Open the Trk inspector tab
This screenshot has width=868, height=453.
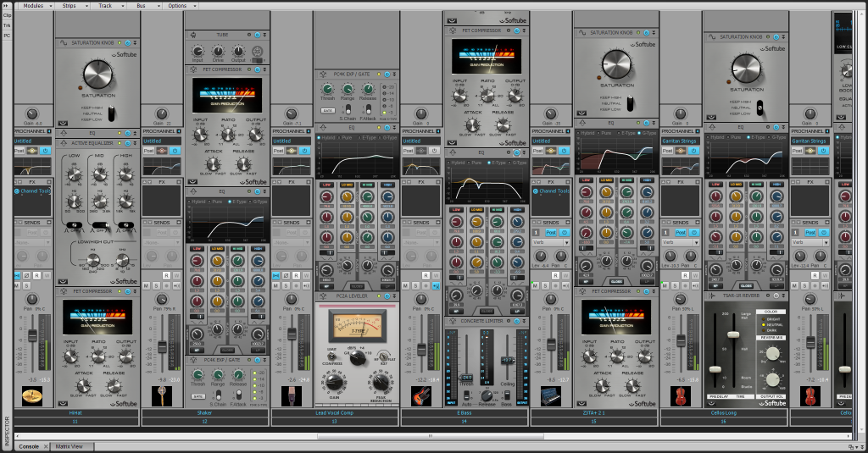(x=7, y=25)
